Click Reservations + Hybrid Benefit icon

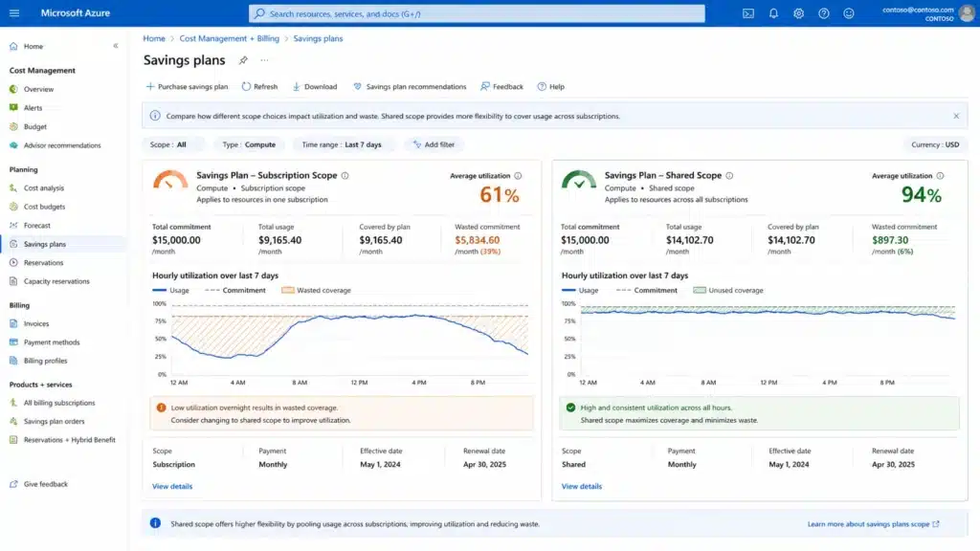[x=13, y=440]
